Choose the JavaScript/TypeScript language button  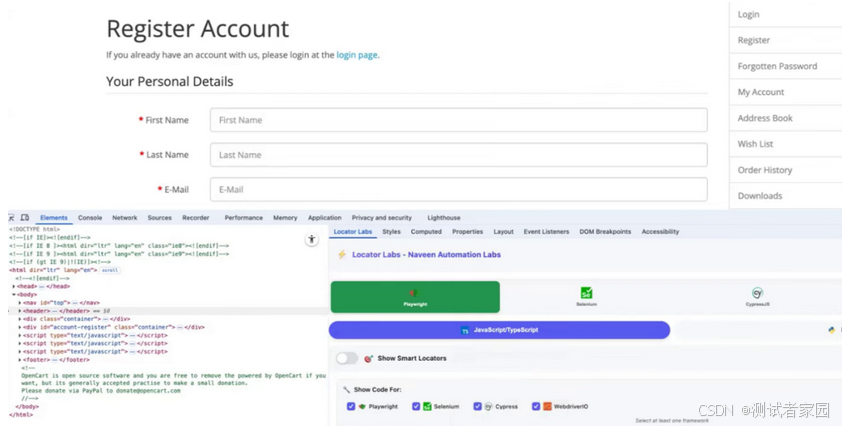[x=499, y=330]
